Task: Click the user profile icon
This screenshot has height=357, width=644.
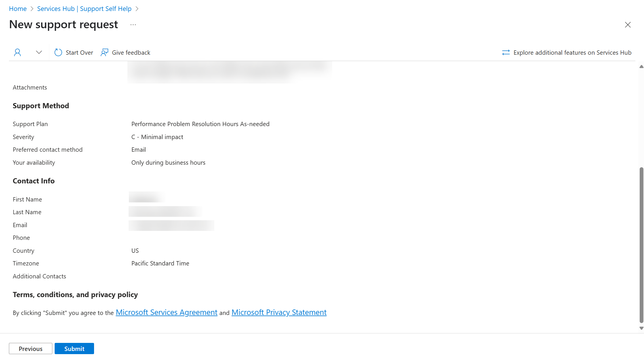Action: coord(18,52)
